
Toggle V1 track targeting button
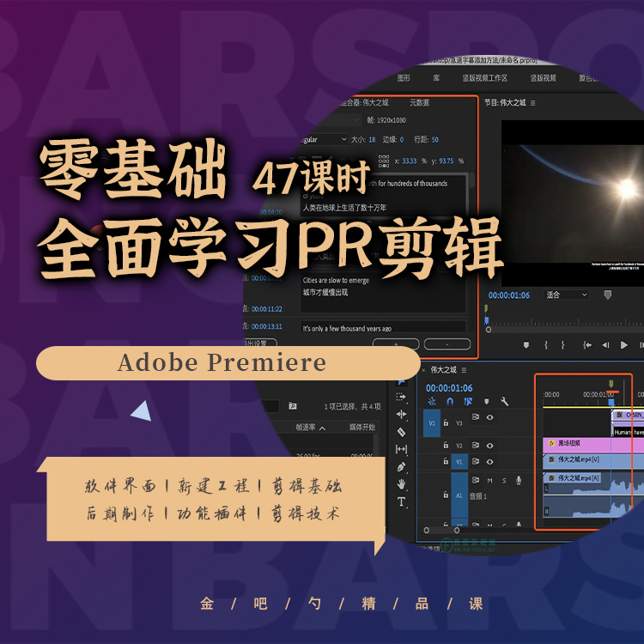point(459,462)
